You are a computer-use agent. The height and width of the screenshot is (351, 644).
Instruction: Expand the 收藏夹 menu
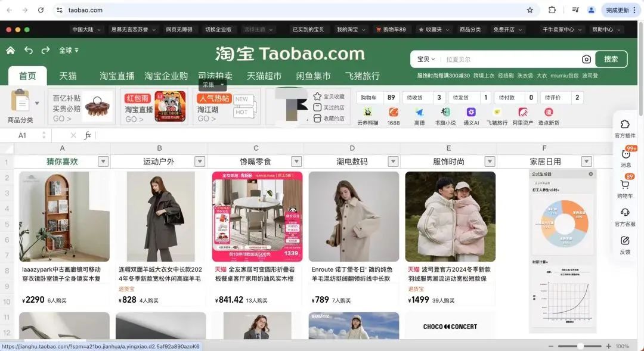pyautogui.click(x=434, y=30)
